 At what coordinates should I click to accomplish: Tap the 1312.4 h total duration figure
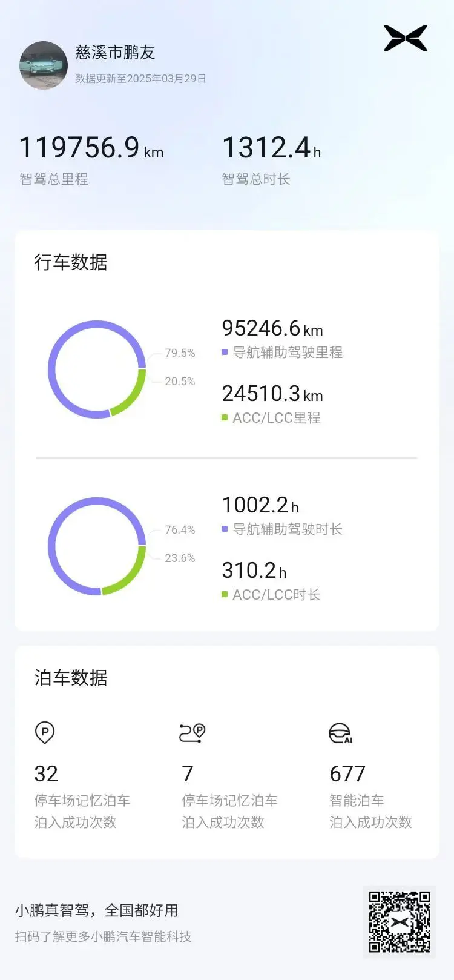tap(271, 148)
